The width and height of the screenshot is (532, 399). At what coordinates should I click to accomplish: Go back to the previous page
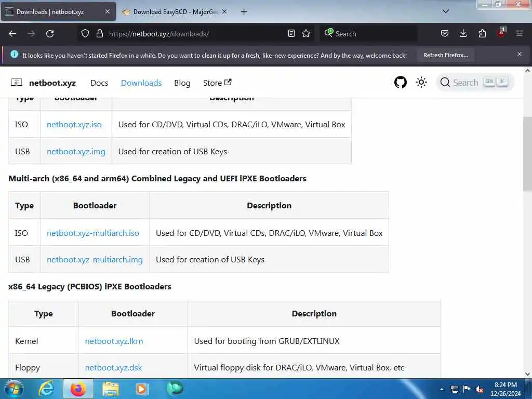[x=12, y=34]
